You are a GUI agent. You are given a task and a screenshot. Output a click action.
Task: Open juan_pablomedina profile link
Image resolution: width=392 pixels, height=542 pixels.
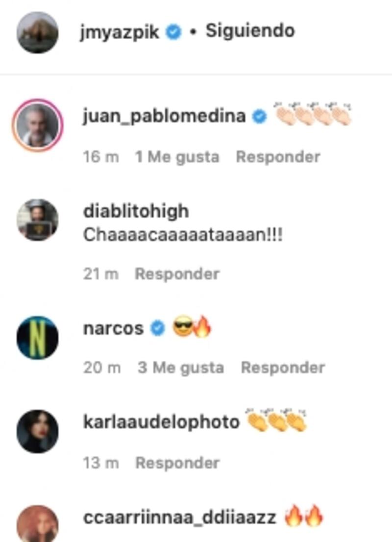tap(164, 116)
